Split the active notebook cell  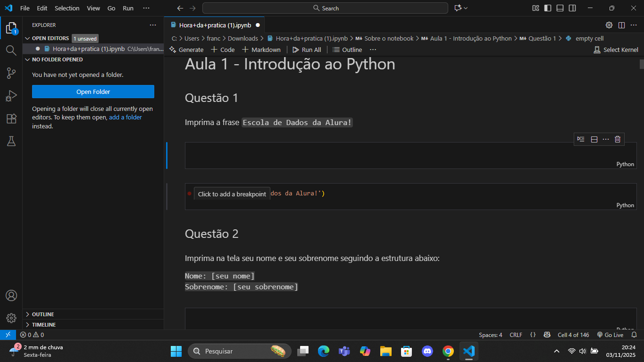594,139
